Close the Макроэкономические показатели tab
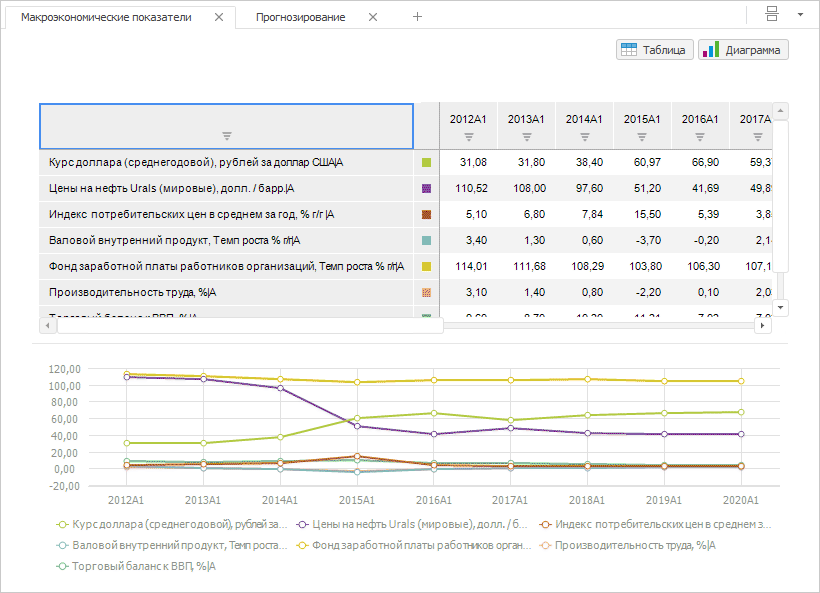 (219, 17)
